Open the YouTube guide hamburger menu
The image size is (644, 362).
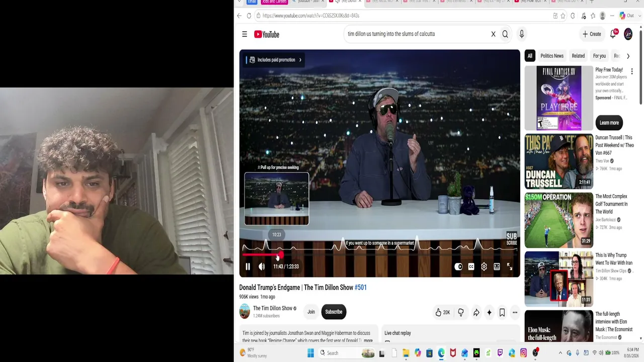point(245,34)
